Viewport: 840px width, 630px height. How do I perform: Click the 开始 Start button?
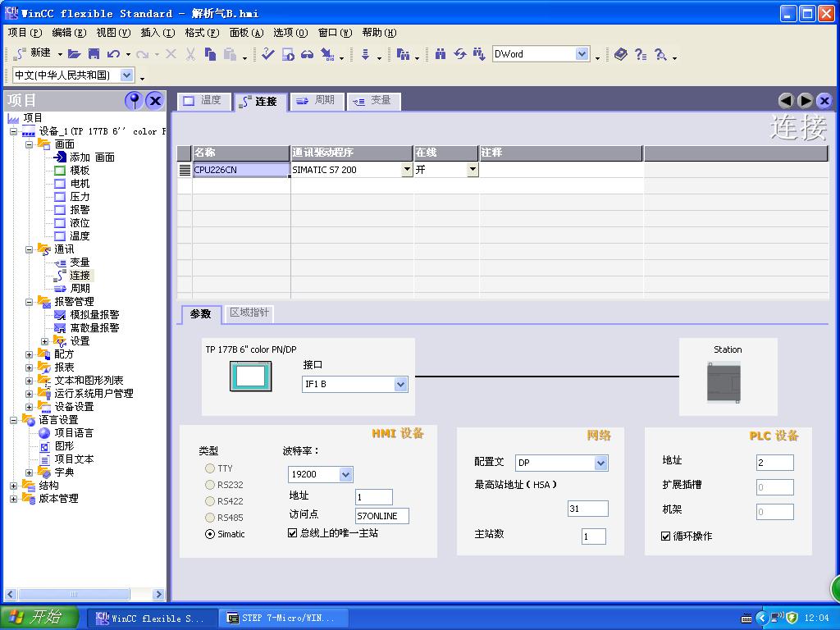coord(39,618)
